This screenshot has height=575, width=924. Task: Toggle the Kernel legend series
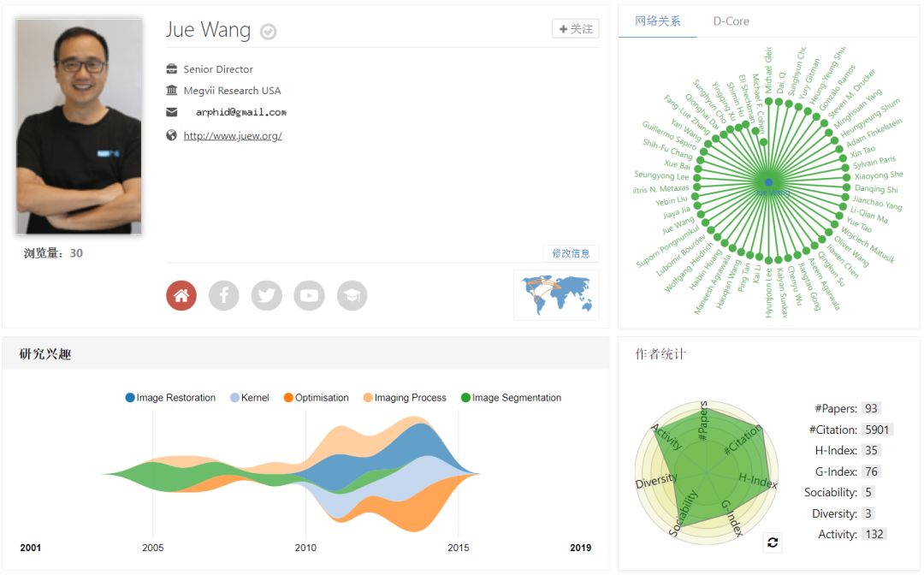point(249,398)
